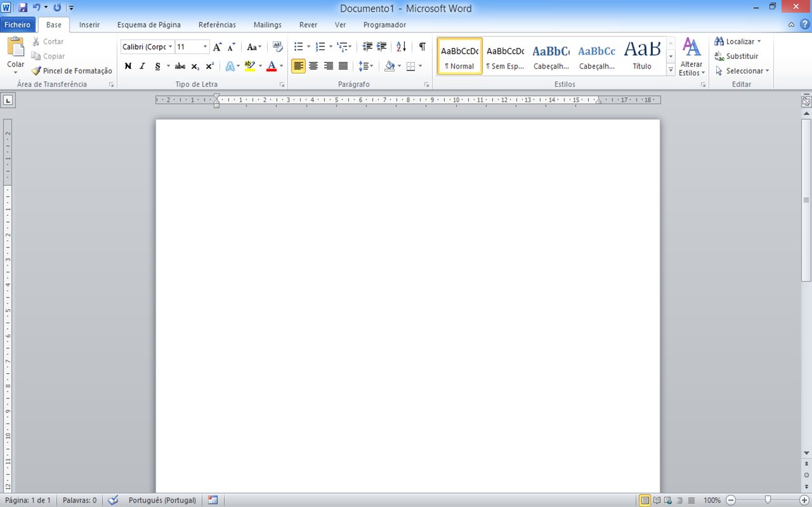
Task: Increase paragraph indent
Action: coord(382,47)
